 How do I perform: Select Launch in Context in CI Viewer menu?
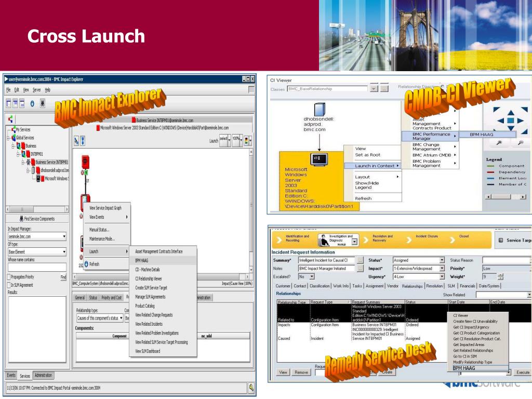point(373,166)
